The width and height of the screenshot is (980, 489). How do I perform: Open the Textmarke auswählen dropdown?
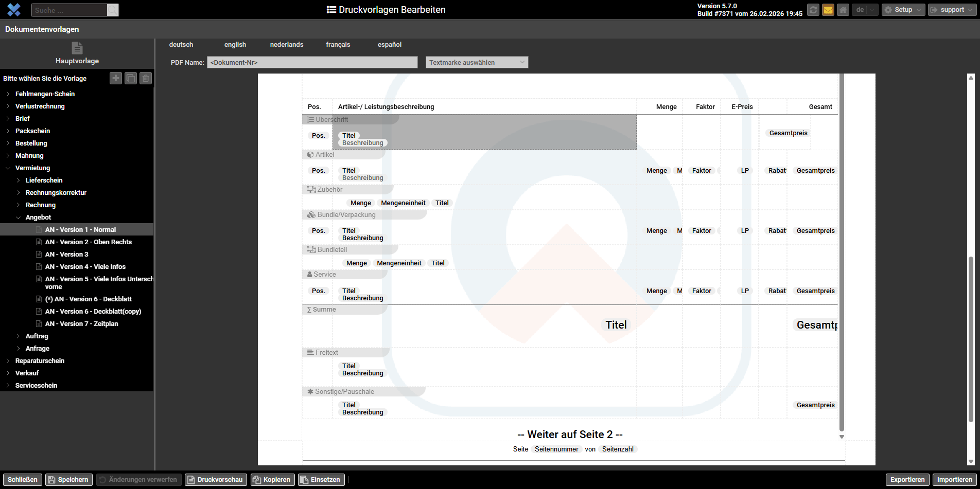[477, 62]
